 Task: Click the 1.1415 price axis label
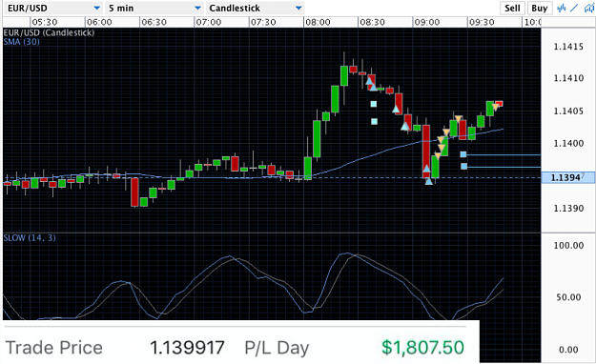coord(568,47)
